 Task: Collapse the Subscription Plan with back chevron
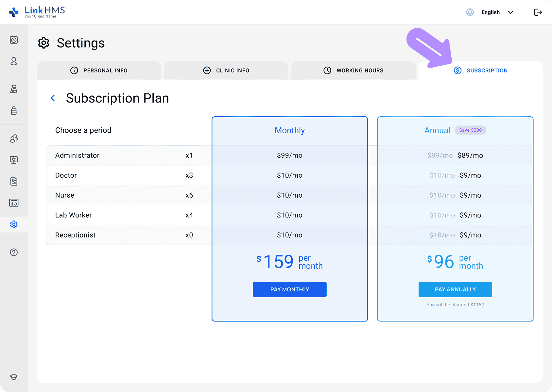click(53, 98)
